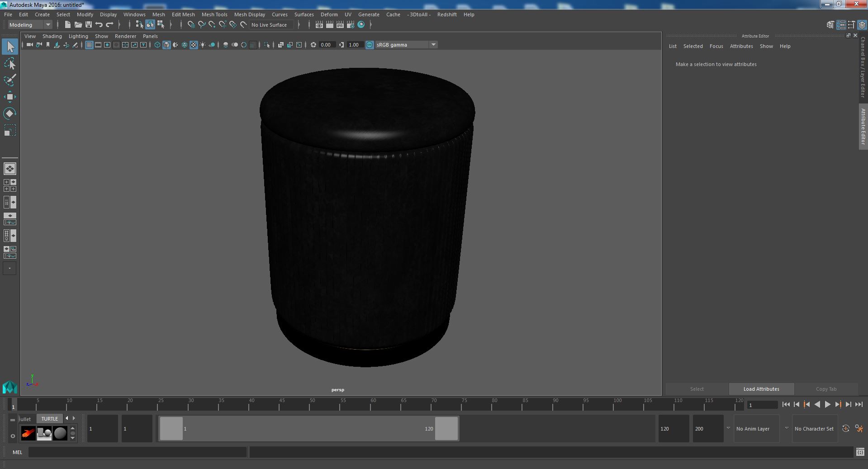This screenshot has height=469, width=868.
Task: Expand the shelf options menu
Action: click(13, 436)
